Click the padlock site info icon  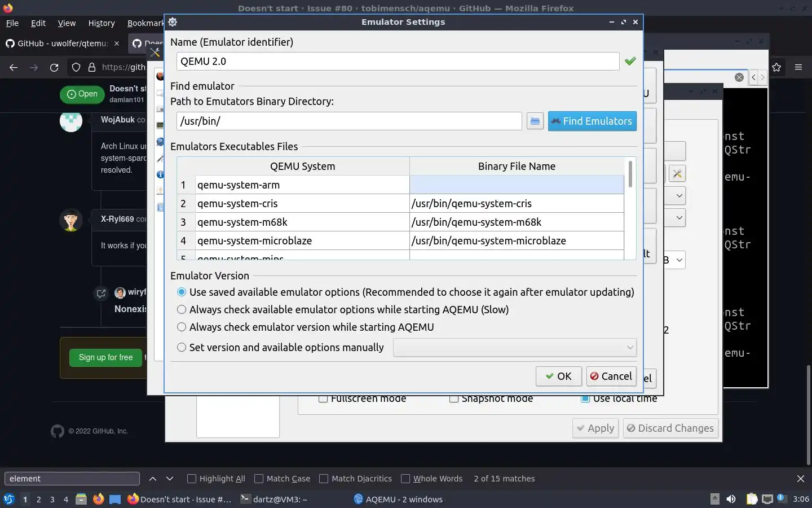[x=92, y=67]
